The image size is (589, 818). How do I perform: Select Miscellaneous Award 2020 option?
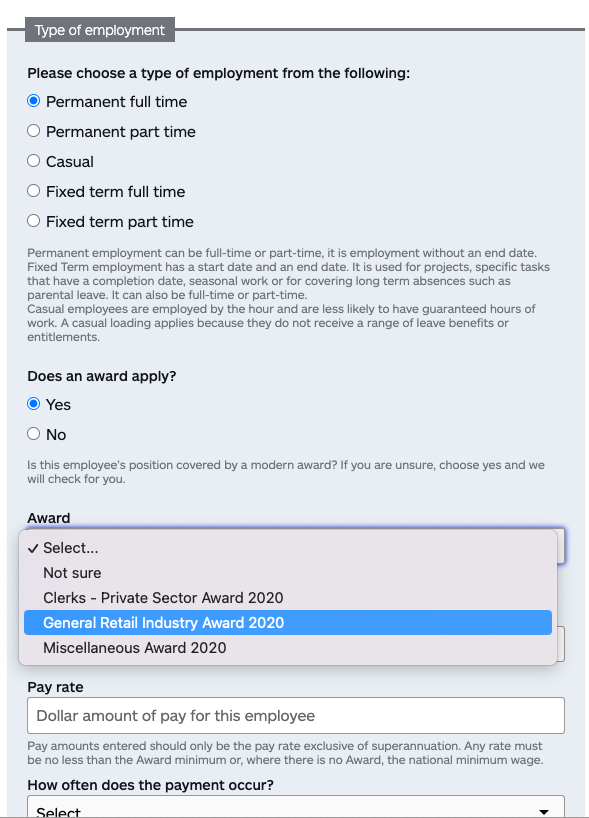[287, 648]
